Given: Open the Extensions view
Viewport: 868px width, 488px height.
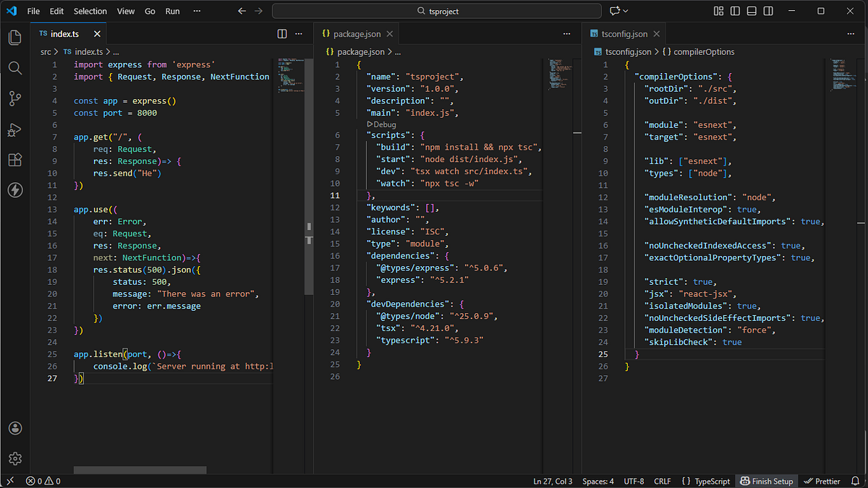Looking at the screenshot, I should (14, 160).
